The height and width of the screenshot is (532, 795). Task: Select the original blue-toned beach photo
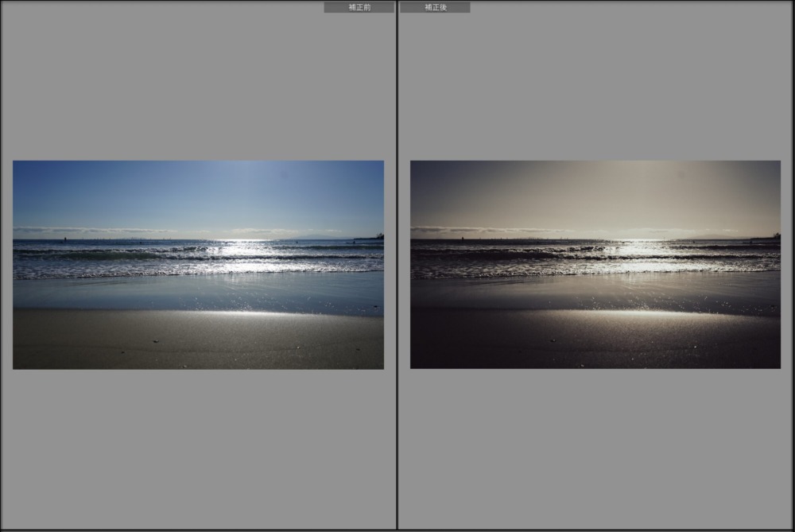pos(198,265)
